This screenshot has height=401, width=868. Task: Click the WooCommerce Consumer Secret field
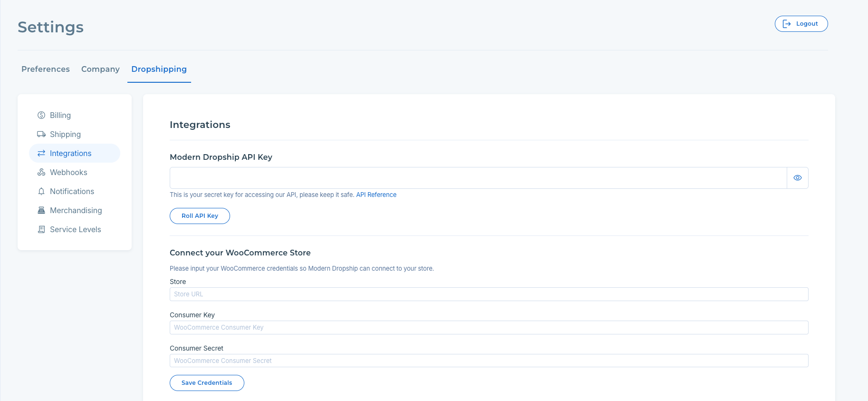click(489, 361)
